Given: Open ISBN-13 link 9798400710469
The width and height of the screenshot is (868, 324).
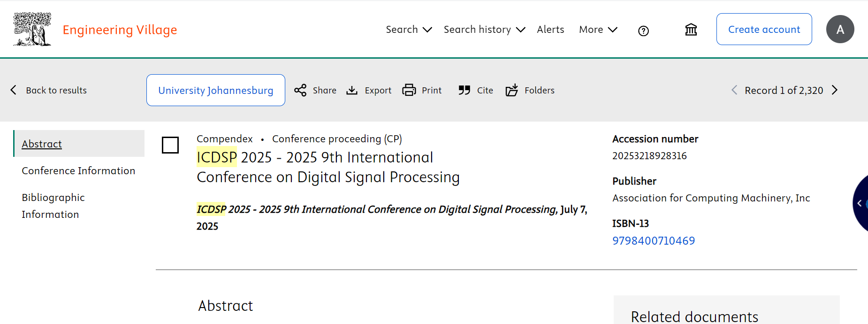Looking at the screenshot, I should 653,241.
